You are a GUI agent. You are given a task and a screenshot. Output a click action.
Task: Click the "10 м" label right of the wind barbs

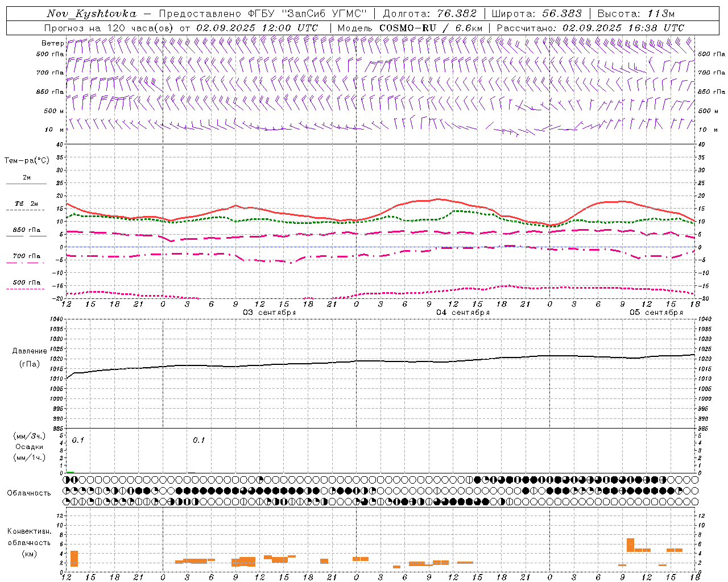(708, 130)
